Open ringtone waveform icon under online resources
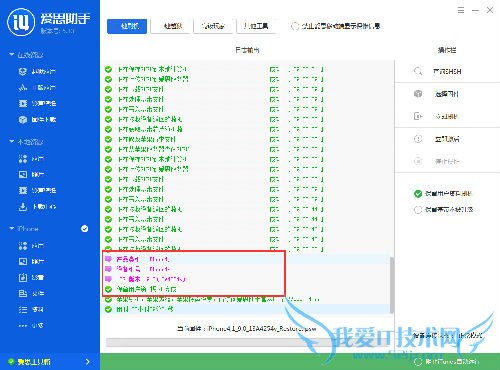 tap(23, 87)
